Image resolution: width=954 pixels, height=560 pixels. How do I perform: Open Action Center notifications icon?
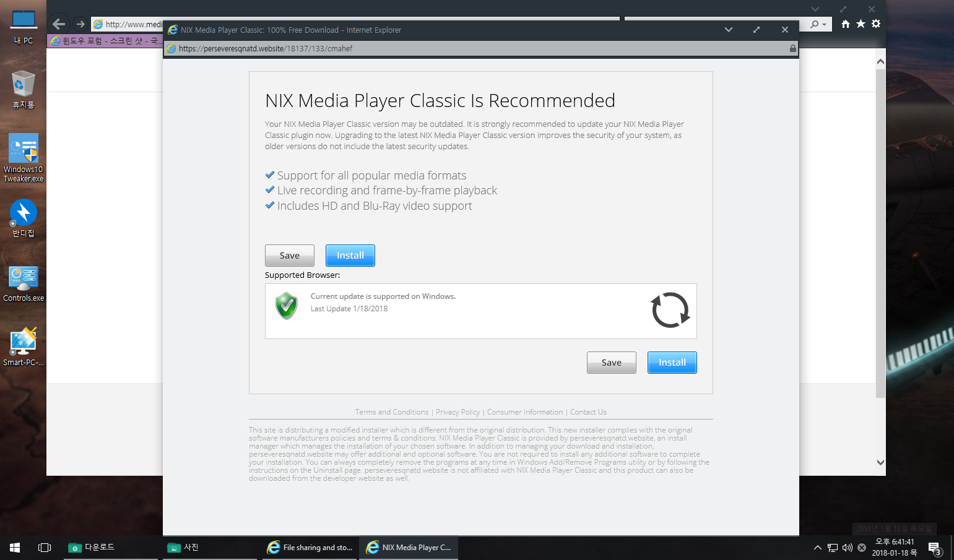(x=935, y=548)
